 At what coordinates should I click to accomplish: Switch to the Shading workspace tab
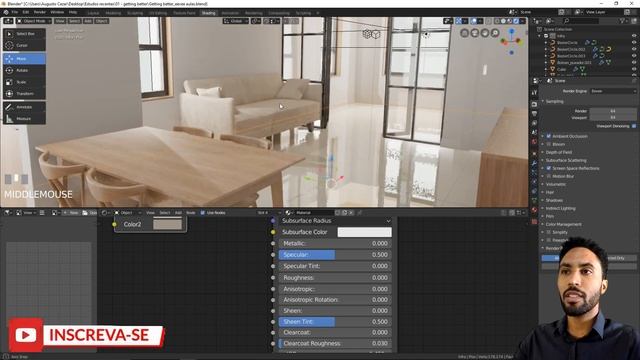coord(208,13)
